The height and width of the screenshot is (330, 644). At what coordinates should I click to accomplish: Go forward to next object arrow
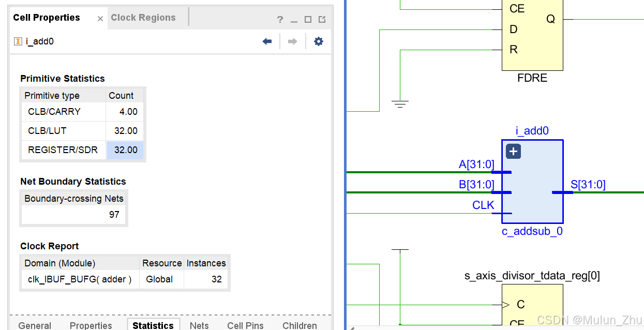292,41
